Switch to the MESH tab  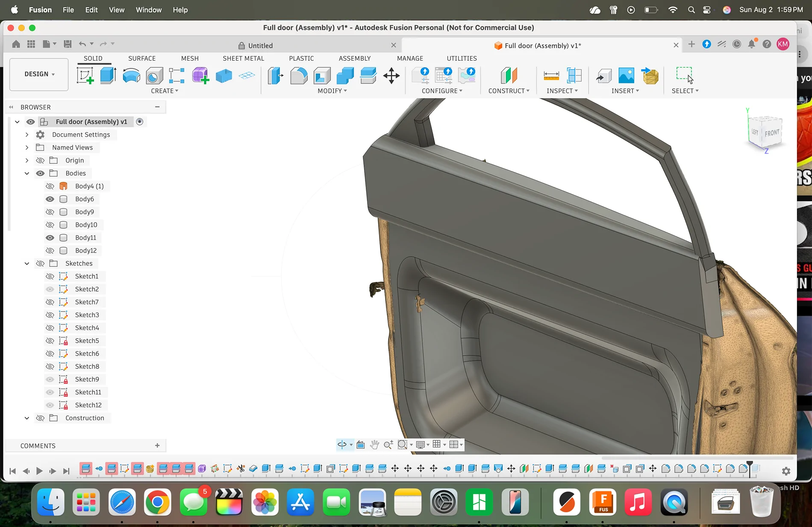click(x=190, y=58)
